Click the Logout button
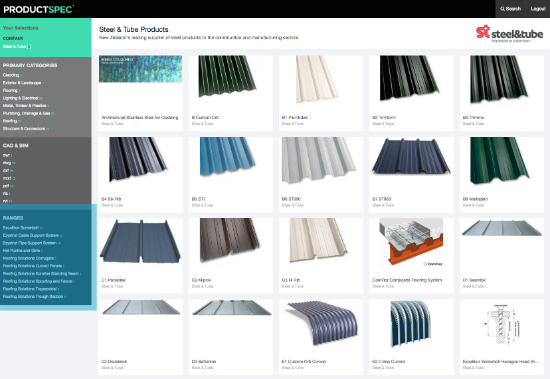Viewport: 550px width, 379px height. tap(538, 9)
